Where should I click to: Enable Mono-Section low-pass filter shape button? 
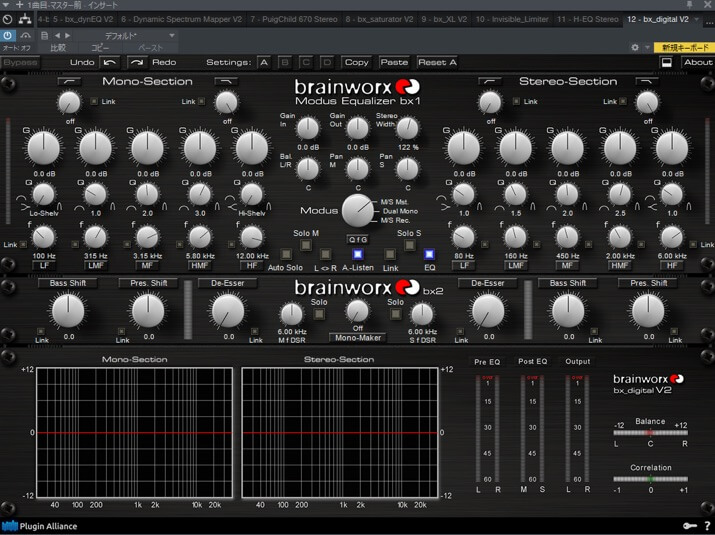pyautogui.click(x=226, y=81)
